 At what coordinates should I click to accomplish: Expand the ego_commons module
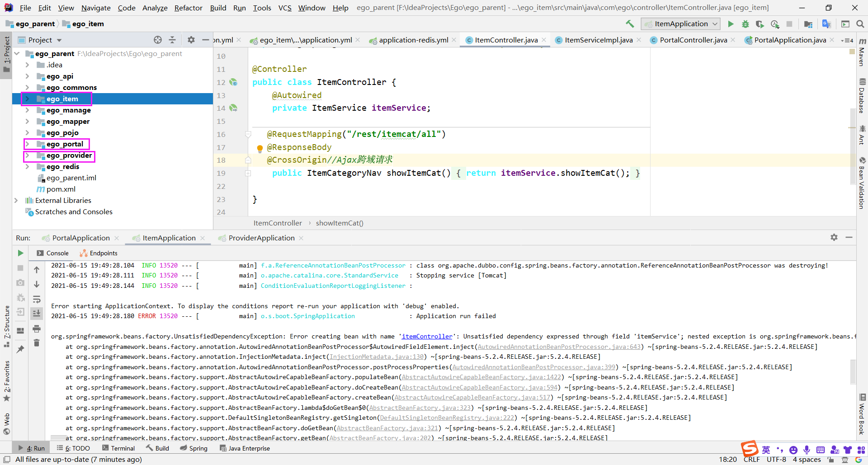[x=27, y=88]
